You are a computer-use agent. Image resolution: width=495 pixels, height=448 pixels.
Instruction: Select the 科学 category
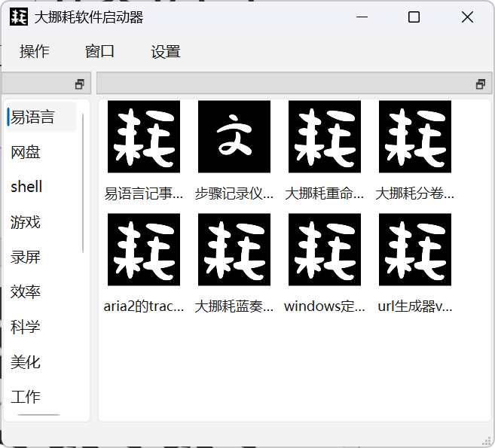pyautogui.click(x=41, y=327)
